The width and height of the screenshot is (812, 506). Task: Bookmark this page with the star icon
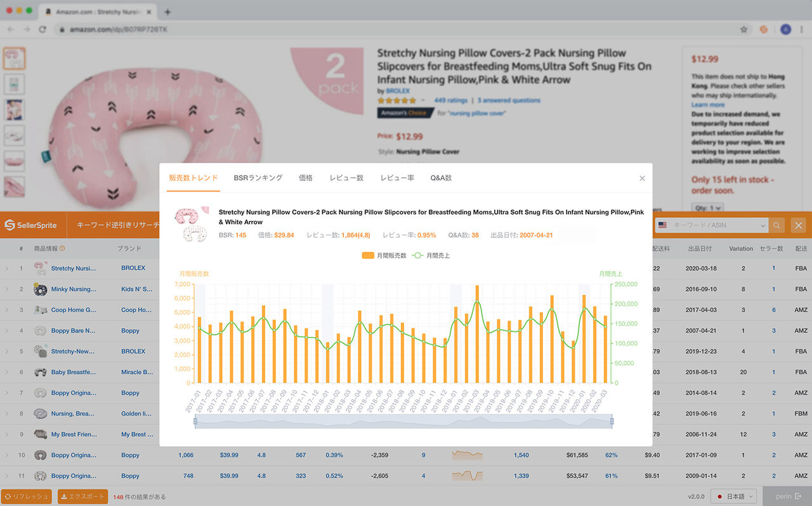743,29
